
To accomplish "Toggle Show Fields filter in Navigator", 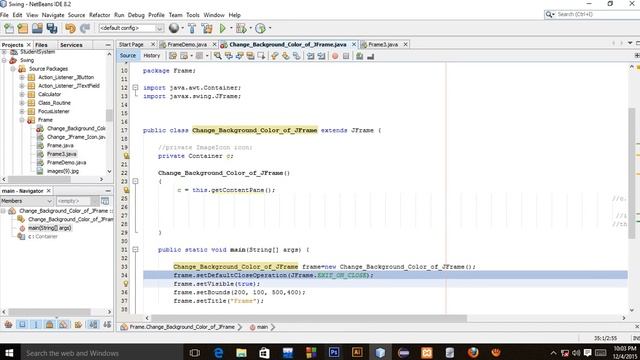I will pos(22,324).
